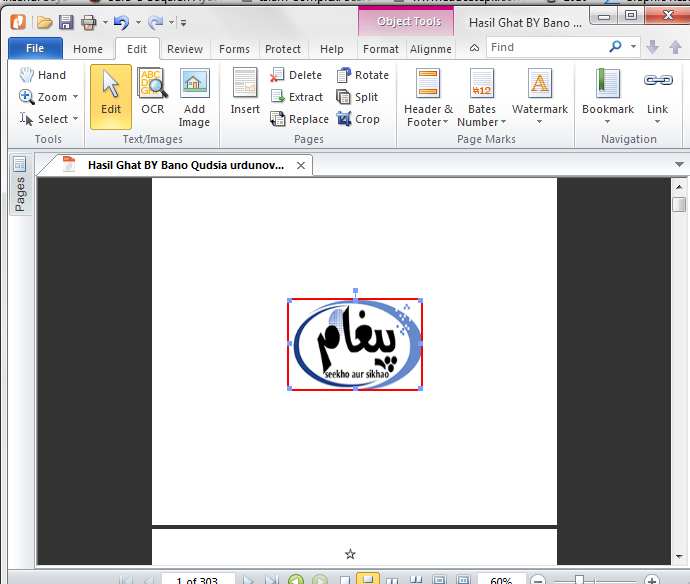This screenshot has width=690, height=584.
Task: Expand the Watermark dropdown menu
Action: tap(539, 122)
